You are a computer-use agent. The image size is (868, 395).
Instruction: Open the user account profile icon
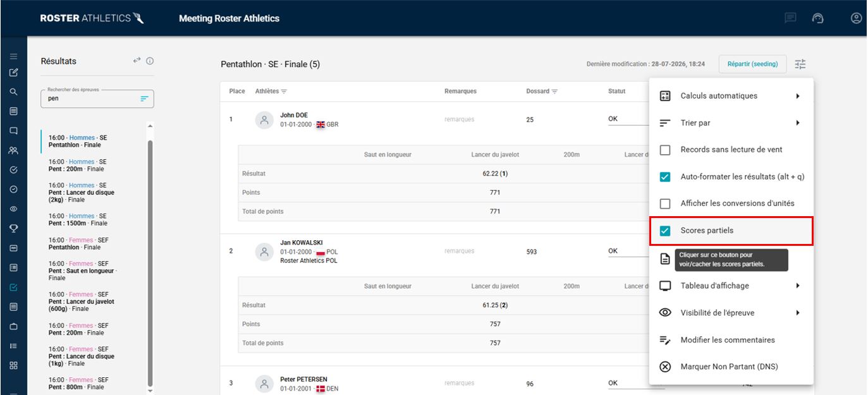click(857, 18)
